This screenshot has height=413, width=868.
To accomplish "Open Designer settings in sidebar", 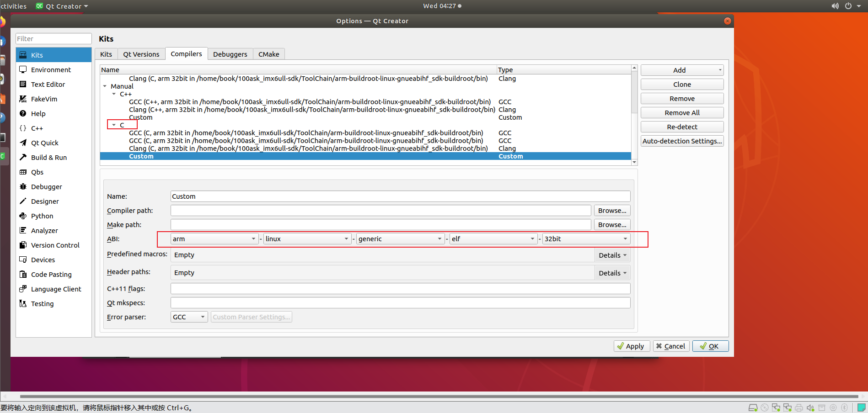I will click(45, 201).
